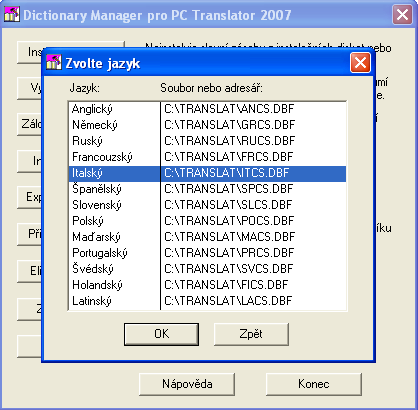The image size is (418, 410).
Task: Click the Konec button
Action: coord(314,384)
